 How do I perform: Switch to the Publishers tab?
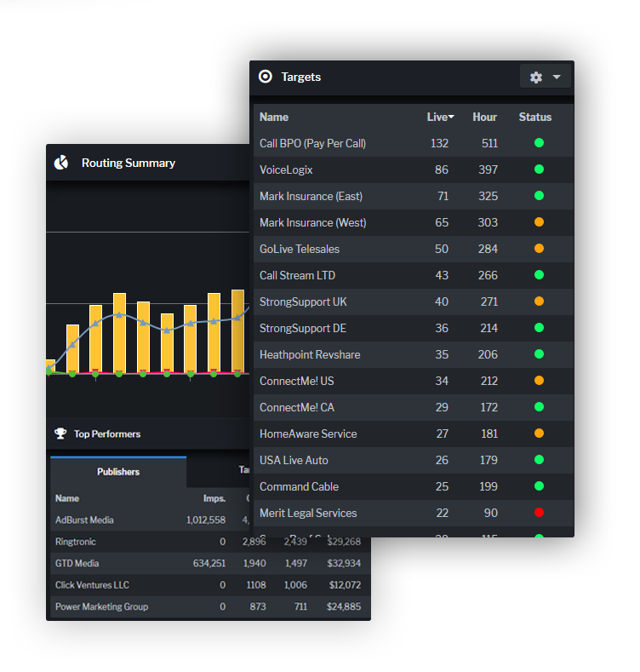[118, 472]
